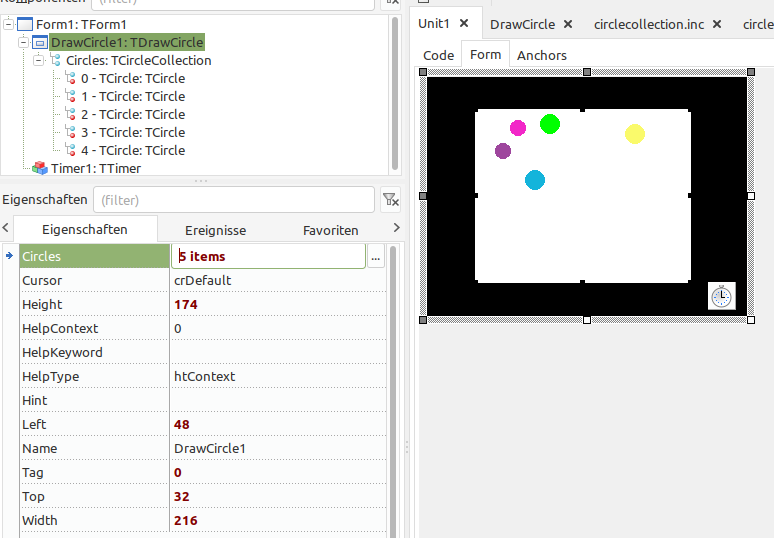Screen dimensions: 774x538
Task: Select the Timer1 clock icon on form
Action: pos(722,296)
